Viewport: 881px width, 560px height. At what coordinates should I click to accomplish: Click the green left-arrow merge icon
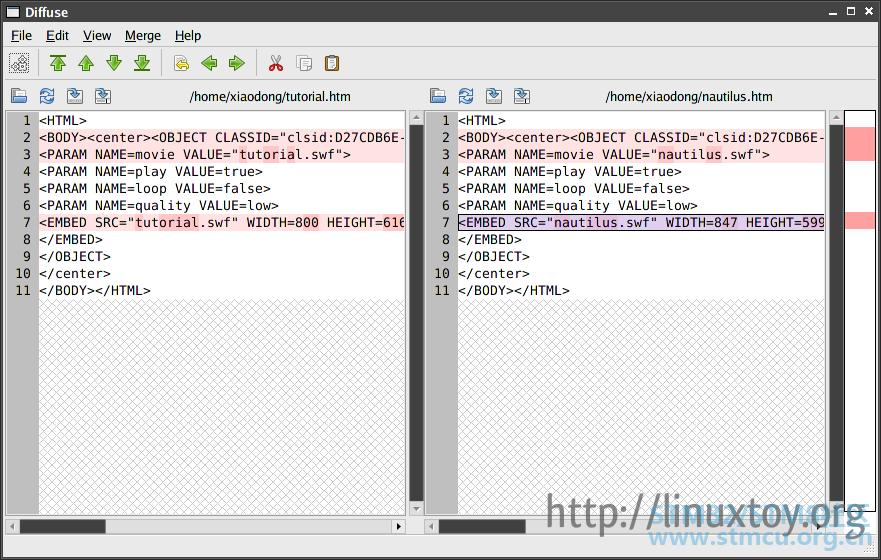209,63
